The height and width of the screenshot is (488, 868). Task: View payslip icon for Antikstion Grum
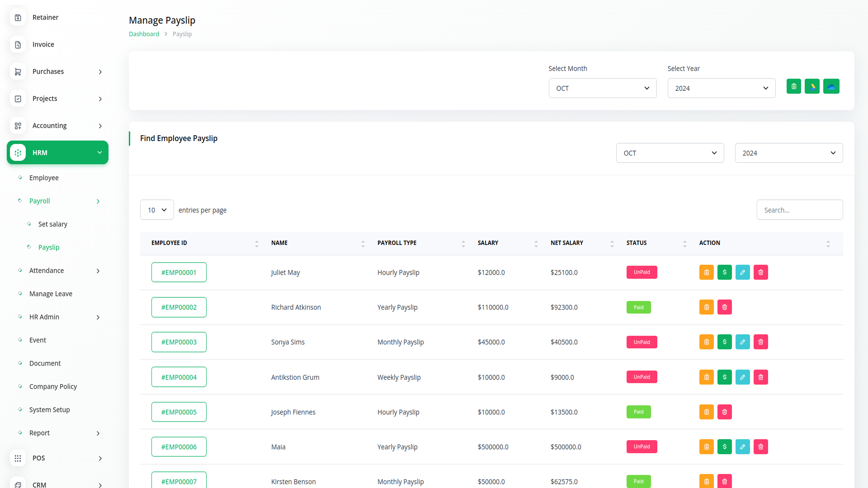(707, 377)
